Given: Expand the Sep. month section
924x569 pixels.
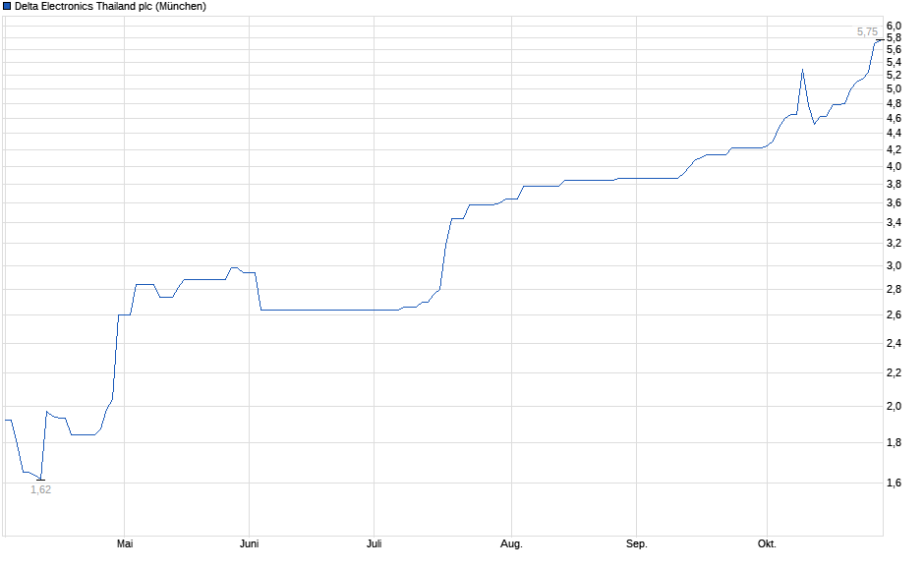Looking at the screenshot, I should (638, 541).
